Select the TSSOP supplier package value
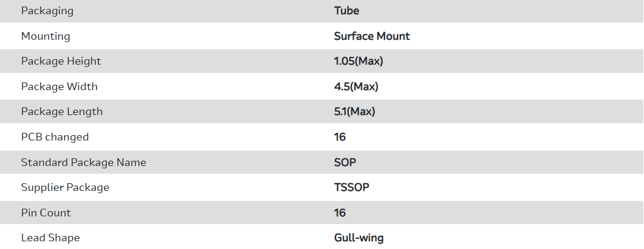Image resolution: width=644 pixels, height=249 pixels. (x=351, y=187)
